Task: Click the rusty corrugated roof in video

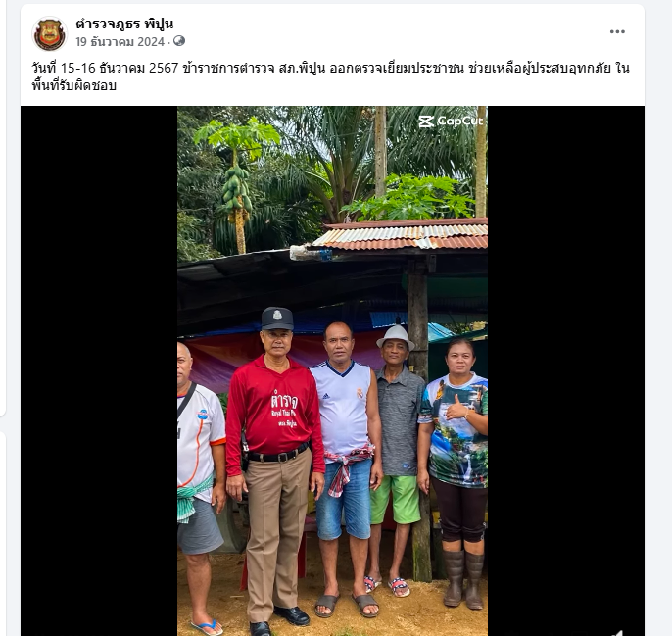Action: pyautogui.click(x=401, y=234)
